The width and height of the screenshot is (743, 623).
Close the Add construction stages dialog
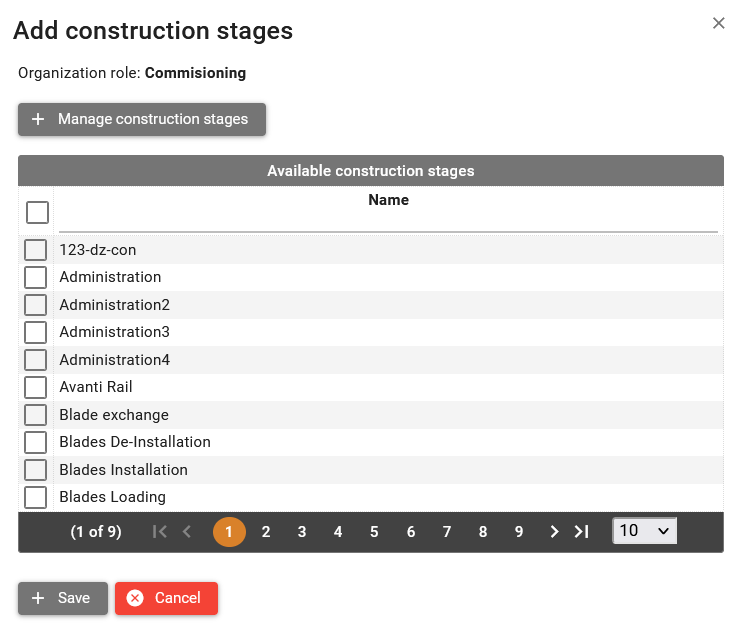(x=718, y=23)
